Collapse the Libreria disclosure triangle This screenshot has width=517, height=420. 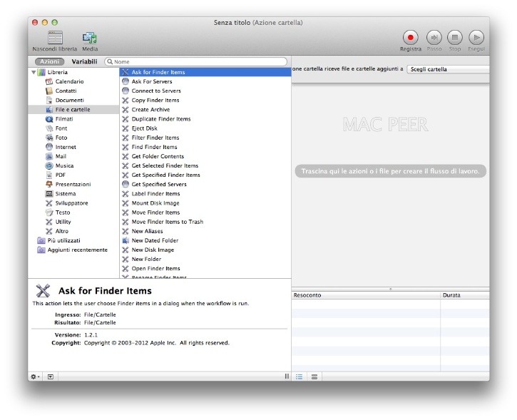click(34, 72)
